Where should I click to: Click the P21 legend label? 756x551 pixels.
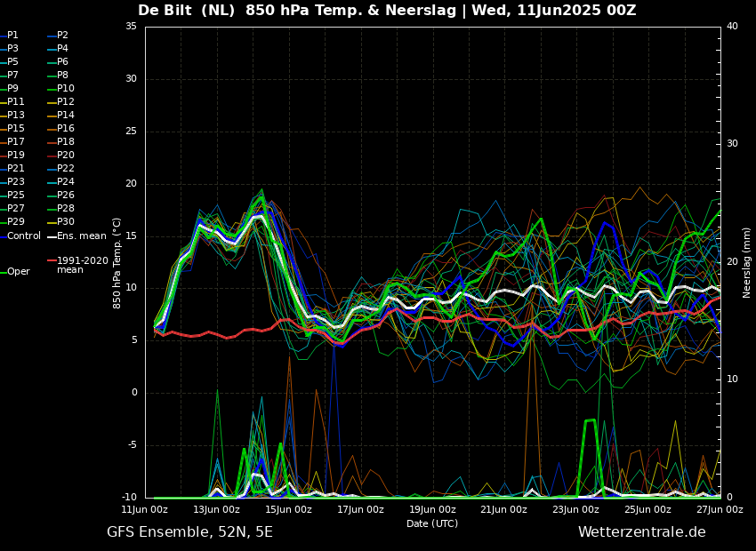click(x=15, y=169)
